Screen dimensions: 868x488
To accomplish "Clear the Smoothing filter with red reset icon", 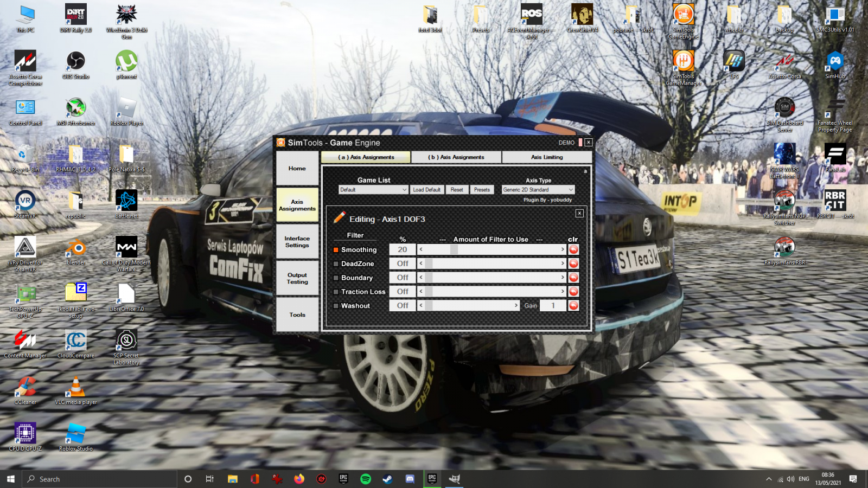I will pos(573,249).
